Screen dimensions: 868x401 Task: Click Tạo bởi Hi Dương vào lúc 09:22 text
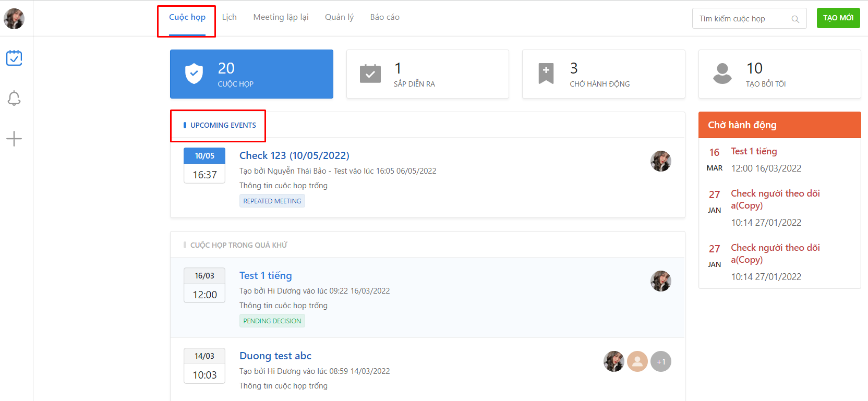click(315, 291)
